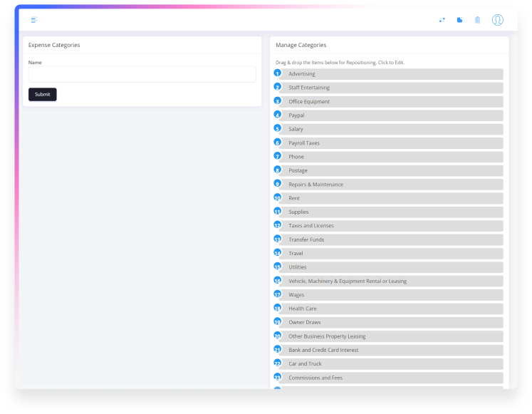Click the number 23 badge beside Commissions and Fees
Image resolution: width=532 pixels, height=414 pixels.
[x=278, y=377]
